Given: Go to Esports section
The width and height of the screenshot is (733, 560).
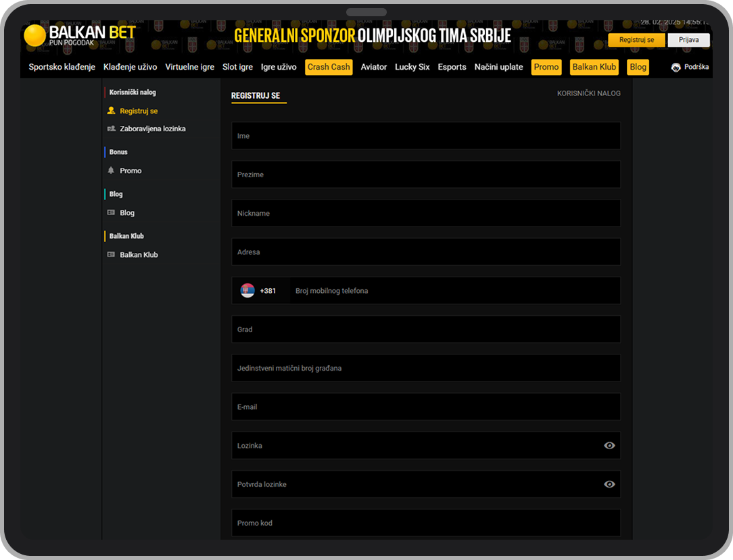Looking at the screenshot, I should click(452, 67).
